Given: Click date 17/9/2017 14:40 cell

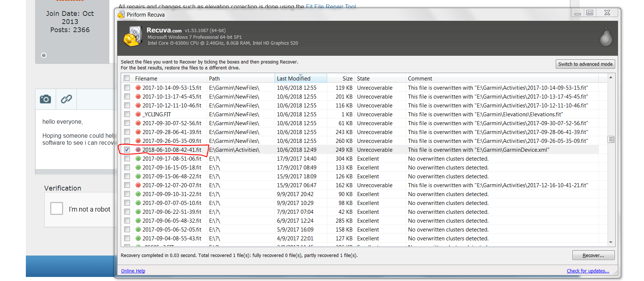Looking at the screenshot, I should (297, 159).
